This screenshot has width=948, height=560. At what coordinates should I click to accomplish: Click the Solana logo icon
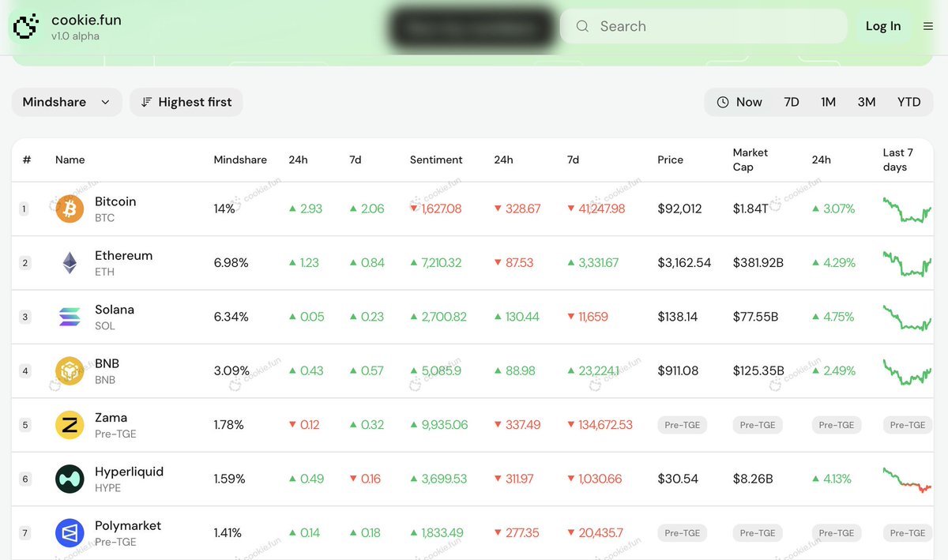70,317
